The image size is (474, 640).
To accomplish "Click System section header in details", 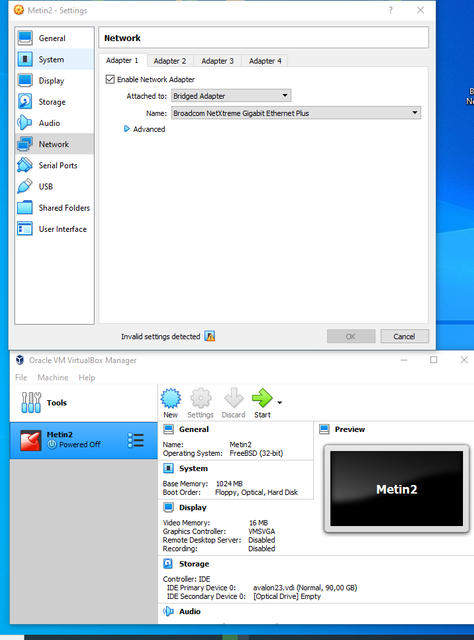I will tap(194, 468).
